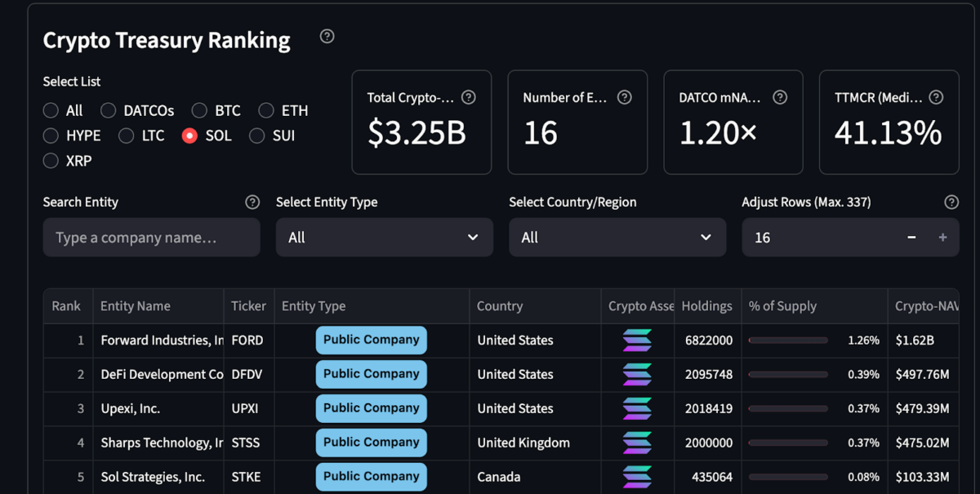This screenshot has width=980, height=494.
Task: Click the Forward Industries entity name
Action: click(162, 340)
